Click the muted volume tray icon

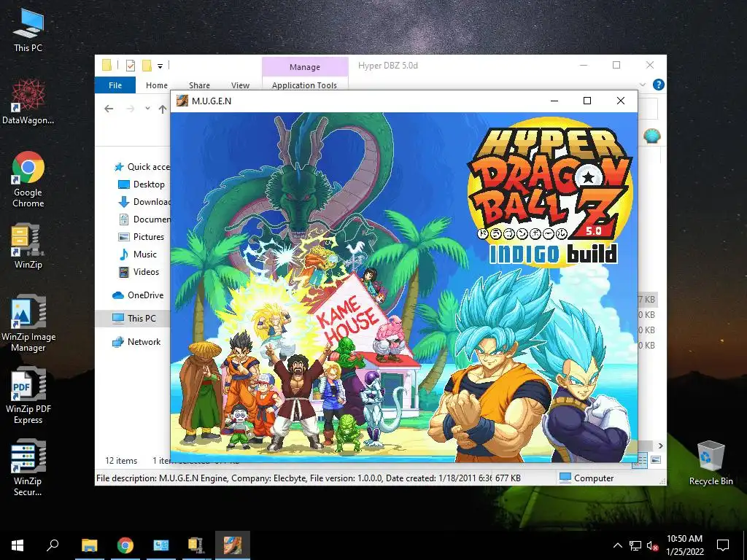pos(652,545)
